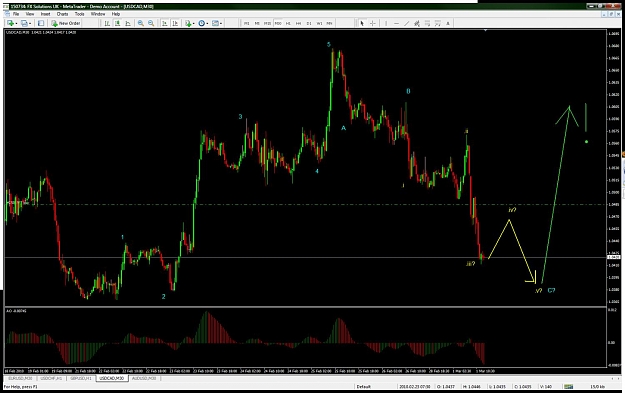Click the 'H: 1.0446' high price value
This screenshot has height=393, width=625.
(x=471, y=387)
